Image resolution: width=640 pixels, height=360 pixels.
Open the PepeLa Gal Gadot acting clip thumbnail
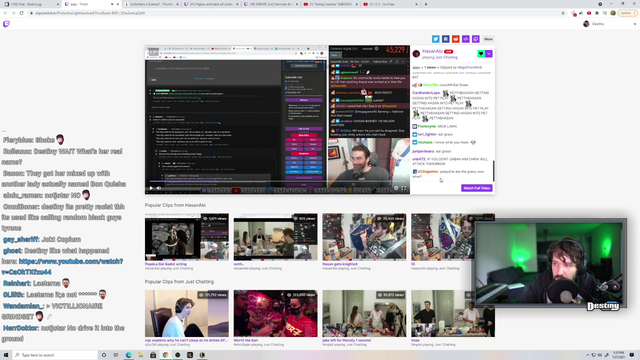[x=187, y=237]
